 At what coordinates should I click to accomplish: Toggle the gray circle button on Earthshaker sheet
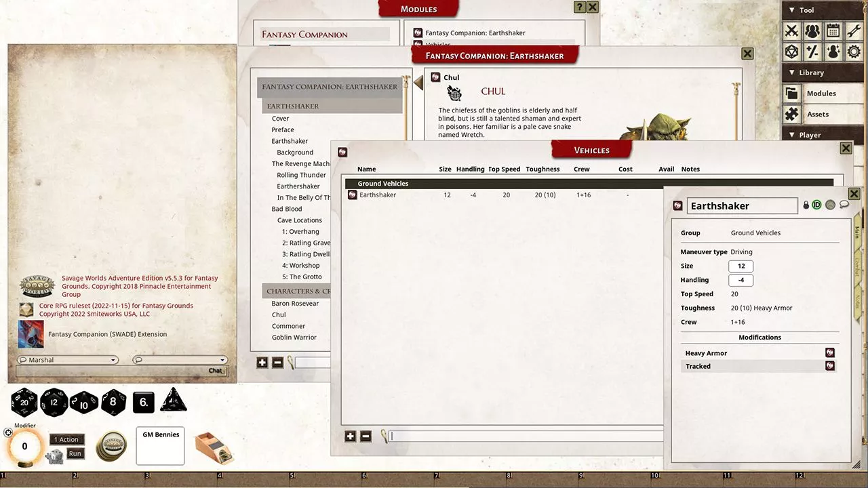(x=830, y=205)
